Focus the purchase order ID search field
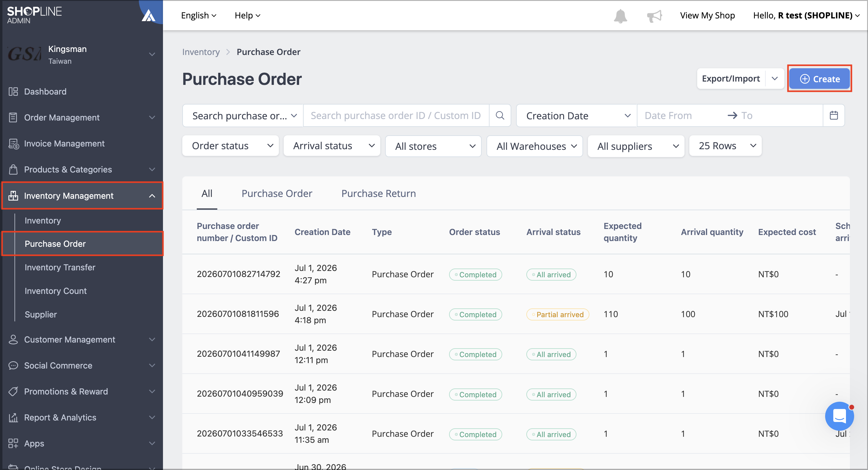The width and height of the screenshot is (868, 470). coord(396,116)
